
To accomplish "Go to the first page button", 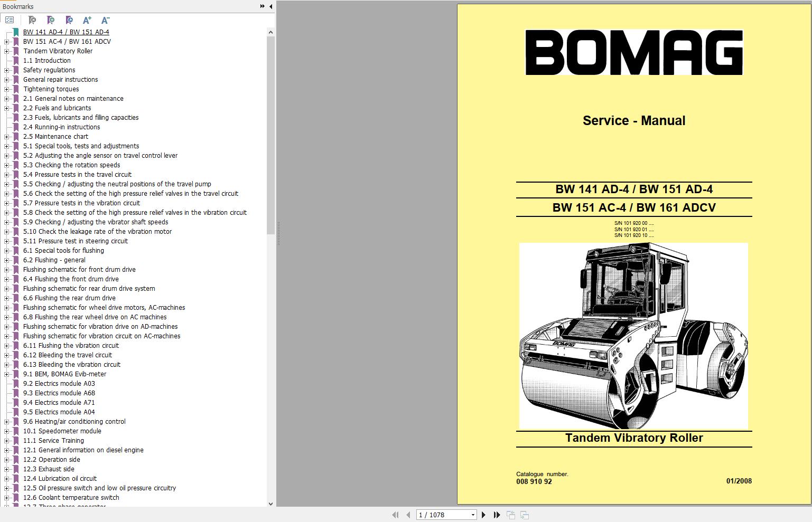I will coord(395,515).
